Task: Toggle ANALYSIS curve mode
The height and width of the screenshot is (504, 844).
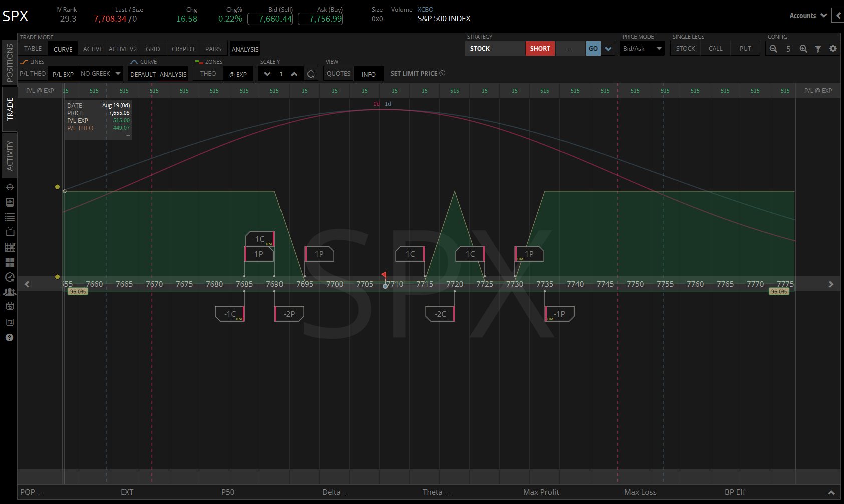Action: 173,74
